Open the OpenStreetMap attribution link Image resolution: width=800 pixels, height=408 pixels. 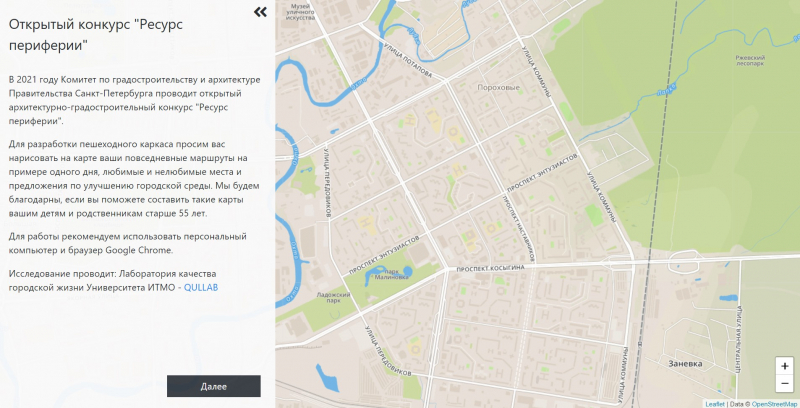774,404
